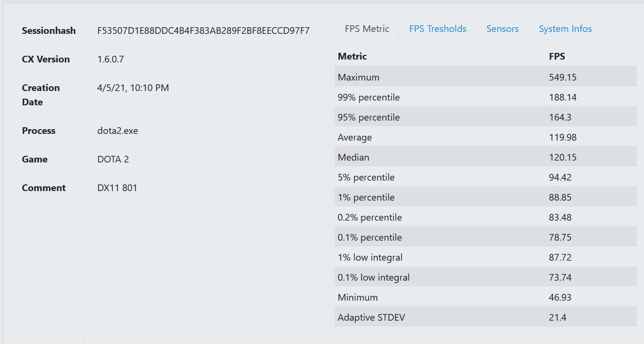
Task: Click the Minimum FPS row
Action: (486, 297)
